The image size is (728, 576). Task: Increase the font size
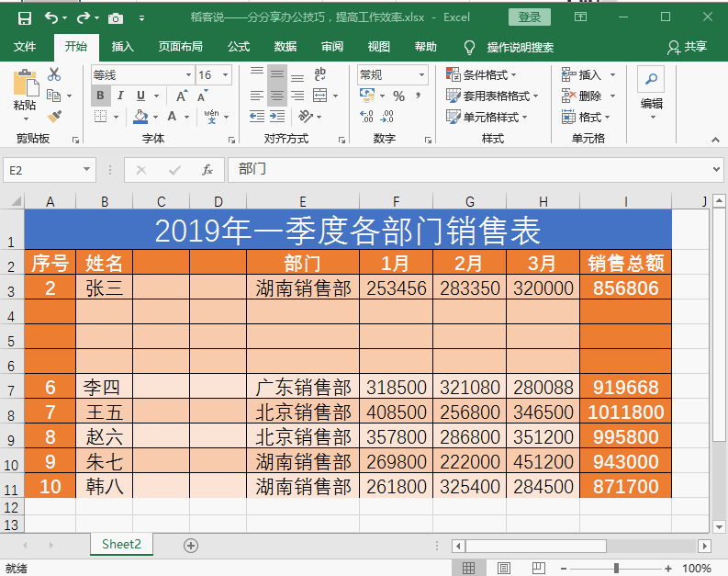click(182, 96)
